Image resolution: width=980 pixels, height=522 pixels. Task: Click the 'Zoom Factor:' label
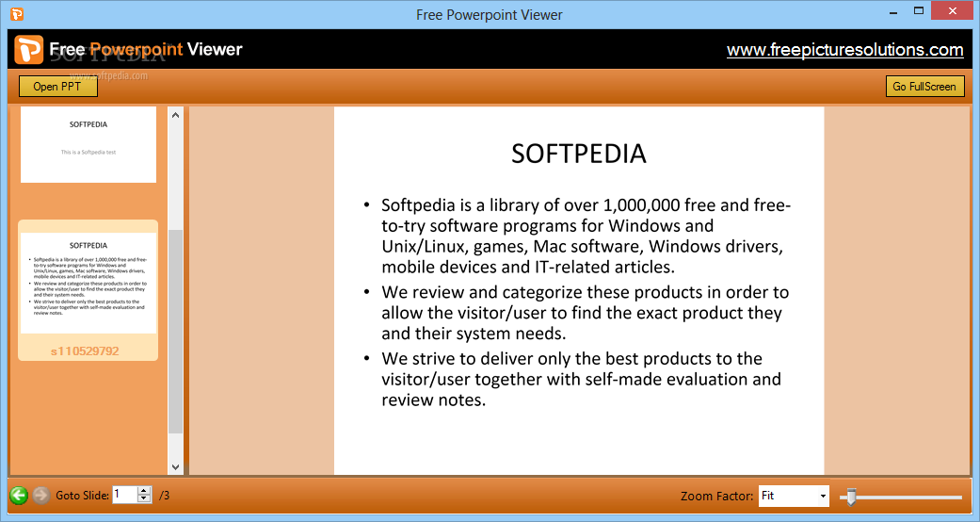pos(716,497)
